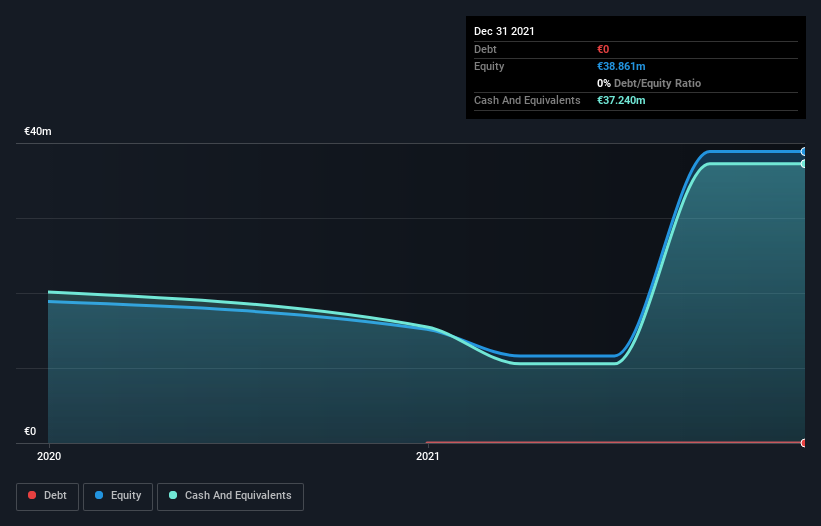Viewport: 821px width, 526px height.
Task: Click the red €0 debt value
Action: point(603,49)
